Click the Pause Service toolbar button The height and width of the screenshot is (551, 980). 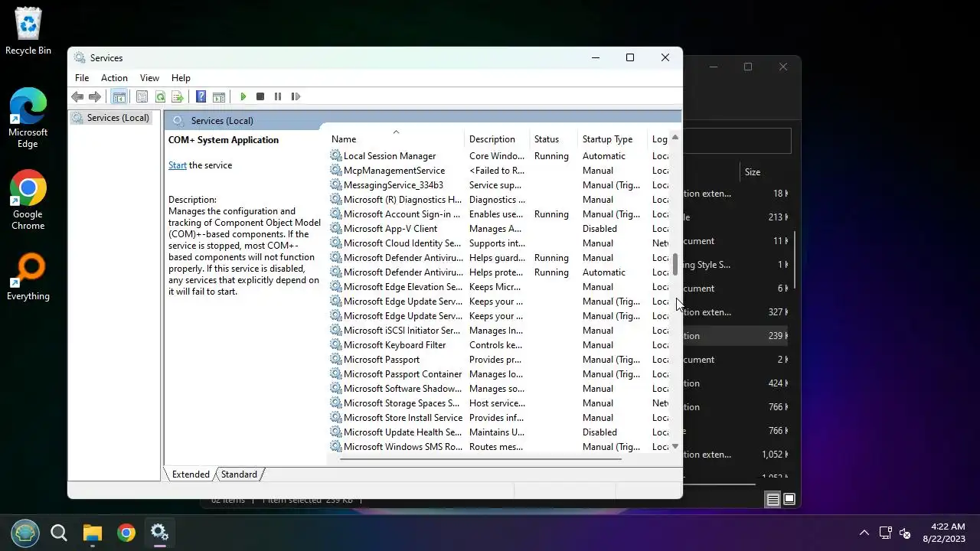(x=278, y=96)
